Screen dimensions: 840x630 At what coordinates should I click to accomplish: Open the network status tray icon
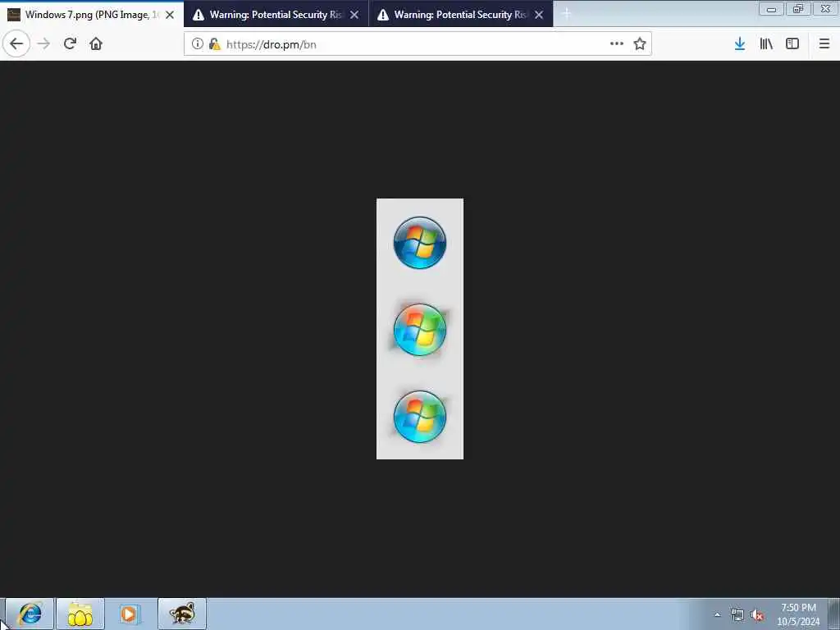(x=737, y=615)
